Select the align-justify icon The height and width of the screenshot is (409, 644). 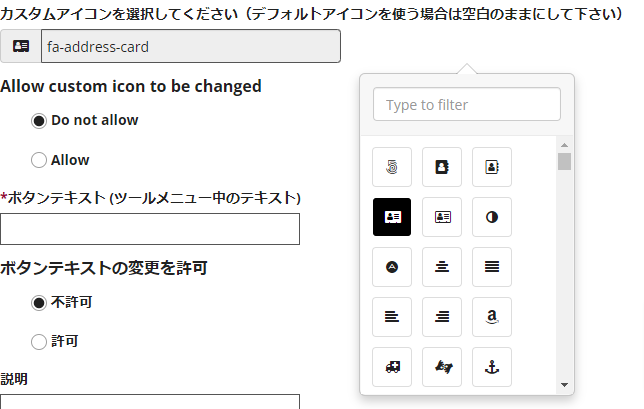(x=492, y=267)
